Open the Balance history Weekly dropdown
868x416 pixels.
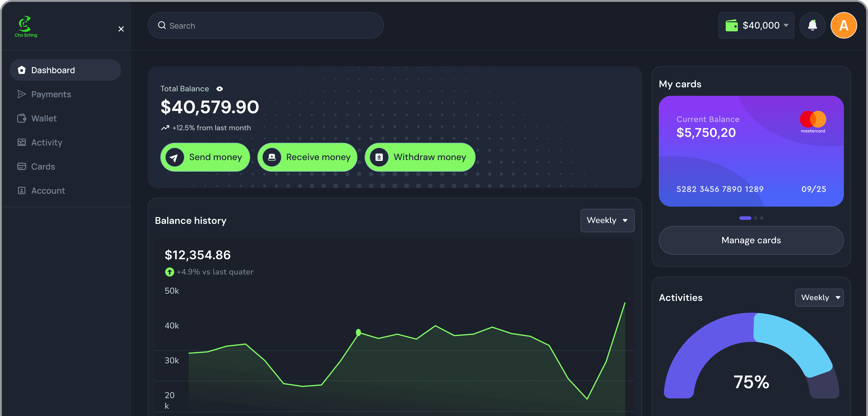pos(607,221)
